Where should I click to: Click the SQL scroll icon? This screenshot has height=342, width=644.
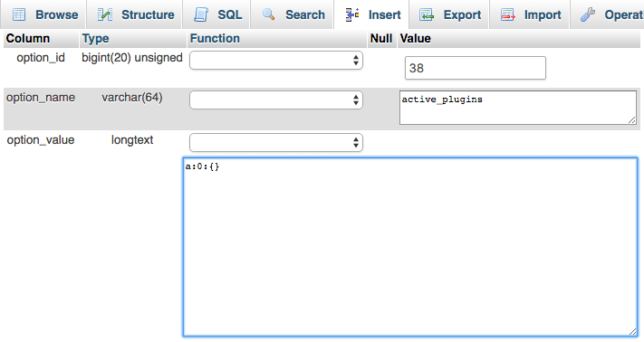point(201,14)
